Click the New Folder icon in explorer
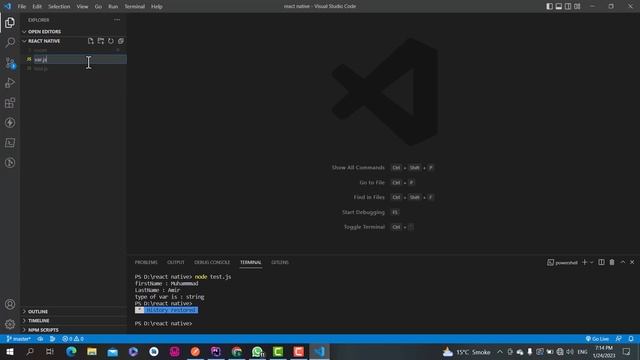 (101, 41)
